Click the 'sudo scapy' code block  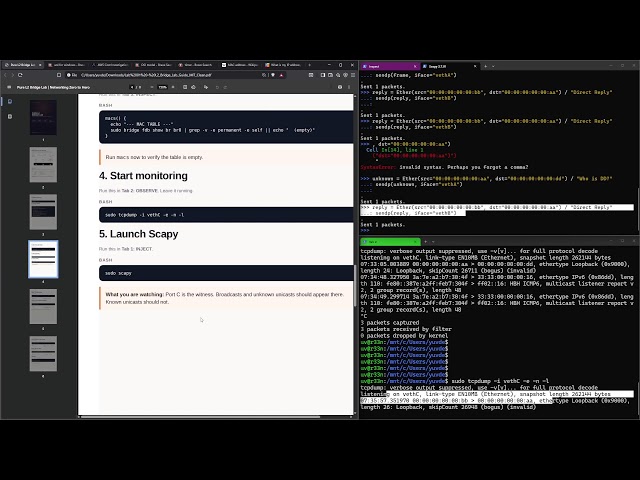click(x=226, y=273)
